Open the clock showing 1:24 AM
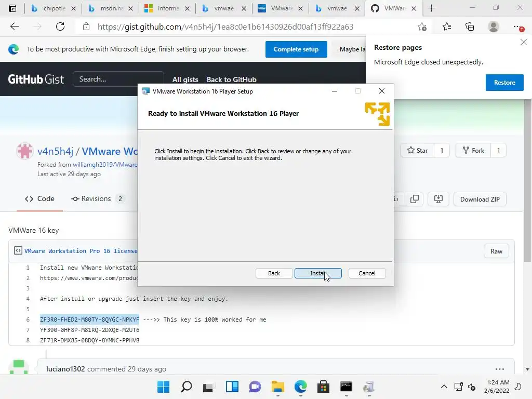532x399 pixels. 497,387
